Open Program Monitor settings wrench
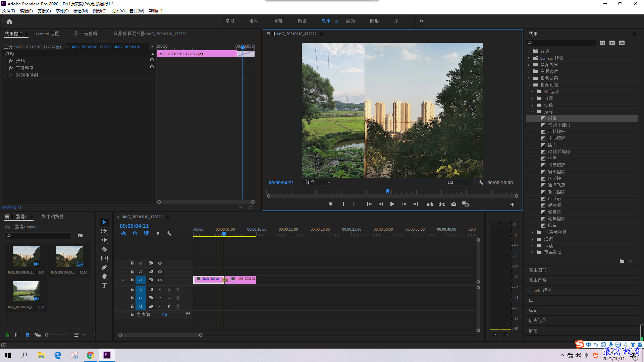This screenshot has width=644, height=362. (481, 183)
